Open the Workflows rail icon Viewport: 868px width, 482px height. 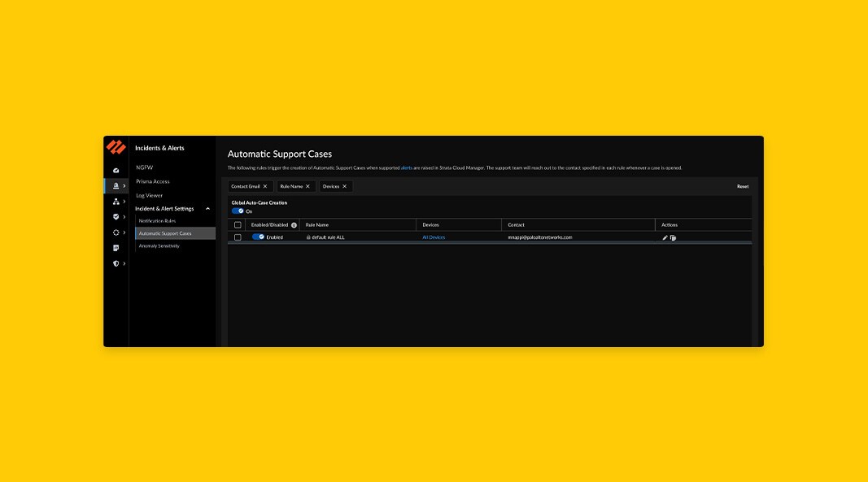(x=116, y=200)
